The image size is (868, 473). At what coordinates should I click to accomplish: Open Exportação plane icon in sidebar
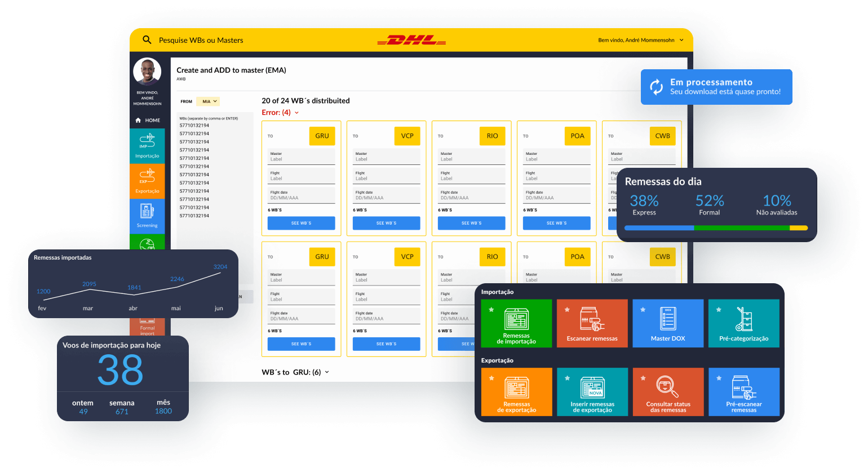point(147,175)
